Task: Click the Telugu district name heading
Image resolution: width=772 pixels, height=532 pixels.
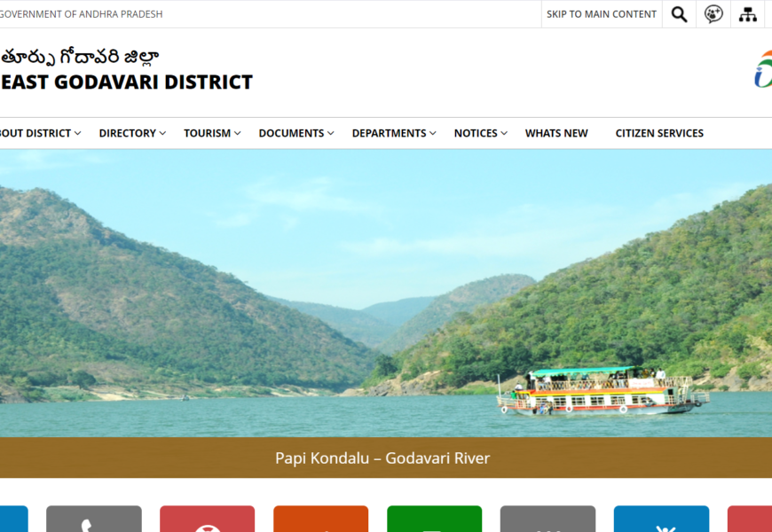Action: click(x=80, y=57)
